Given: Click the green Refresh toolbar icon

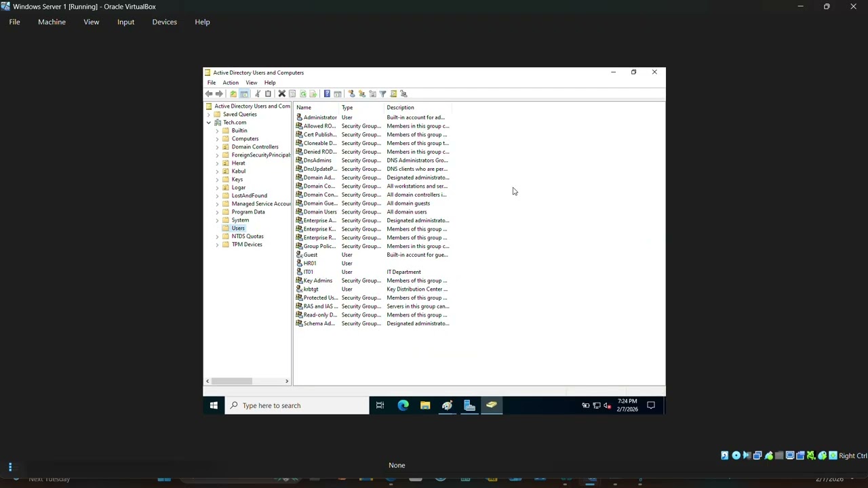Looking at the screenshot, I should tap(303, 94).
